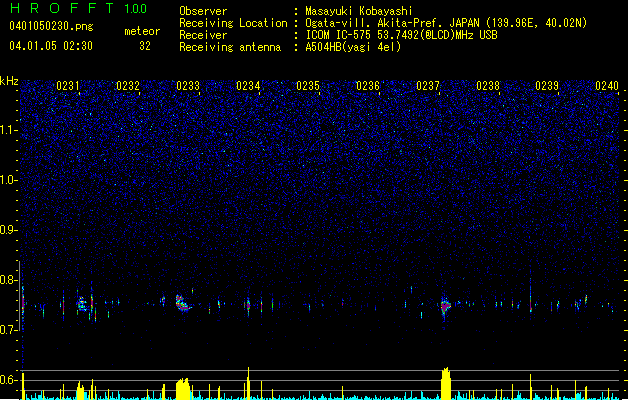Click the 0.8 kHz axis label
This screenshot has height=400, width=629.
9,280
